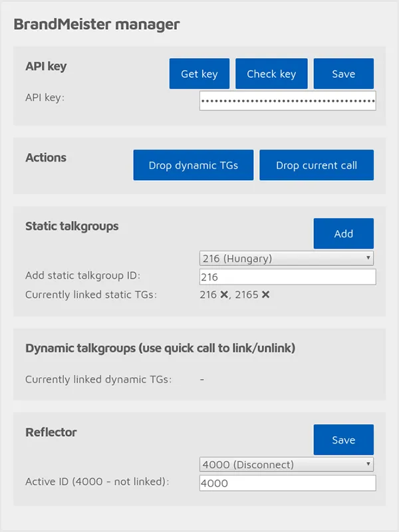Save the API key
The height and width of the screenshot is (532, 399).
tap(343, 74)
